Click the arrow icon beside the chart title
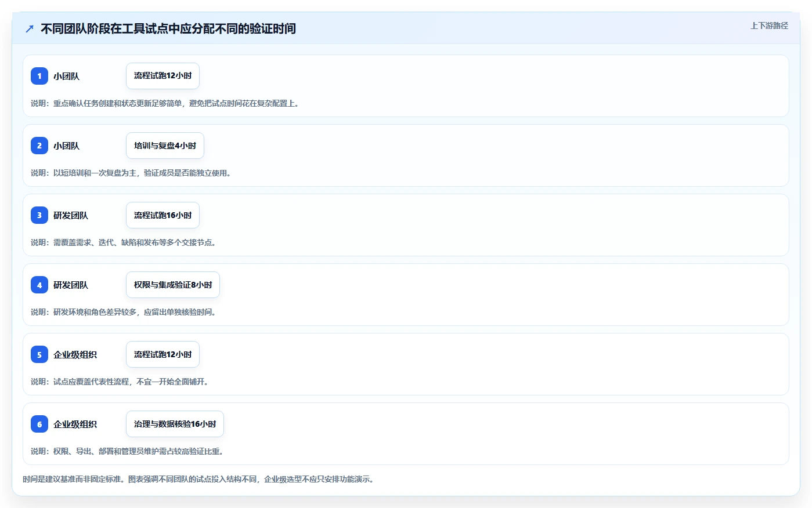This screenshot has width=812, height=508. 30,29
